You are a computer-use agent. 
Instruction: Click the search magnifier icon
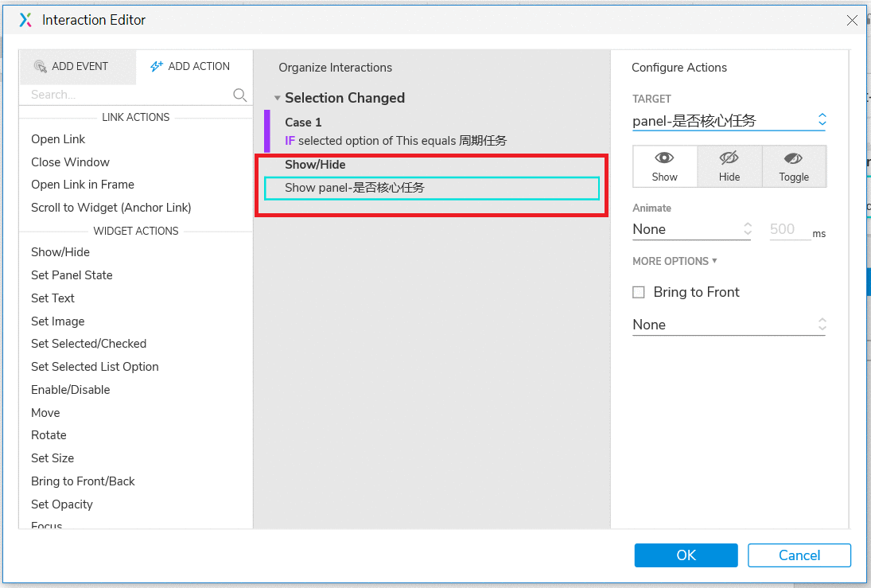(239, 95)
